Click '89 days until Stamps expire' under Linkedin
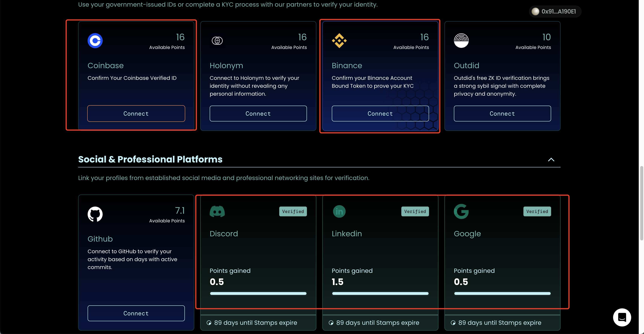644x334 pixels. (x=378, y=323)
